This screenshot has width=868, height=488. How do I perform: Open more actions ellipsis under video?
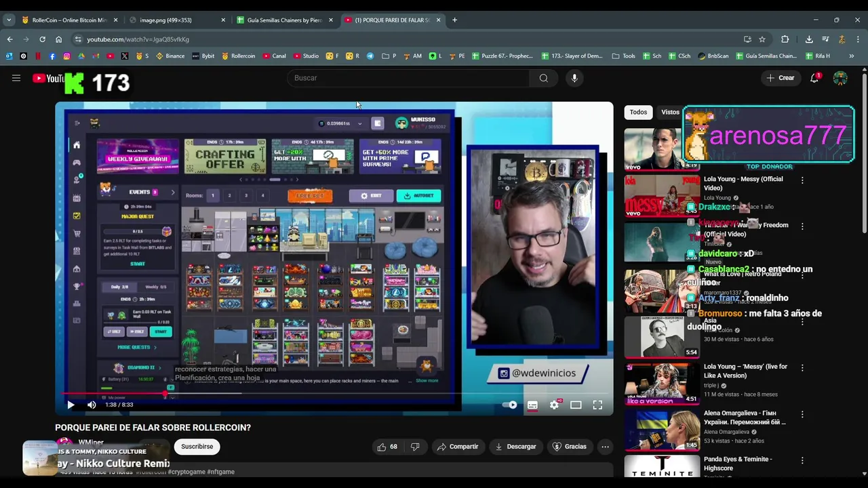[605, 447]
